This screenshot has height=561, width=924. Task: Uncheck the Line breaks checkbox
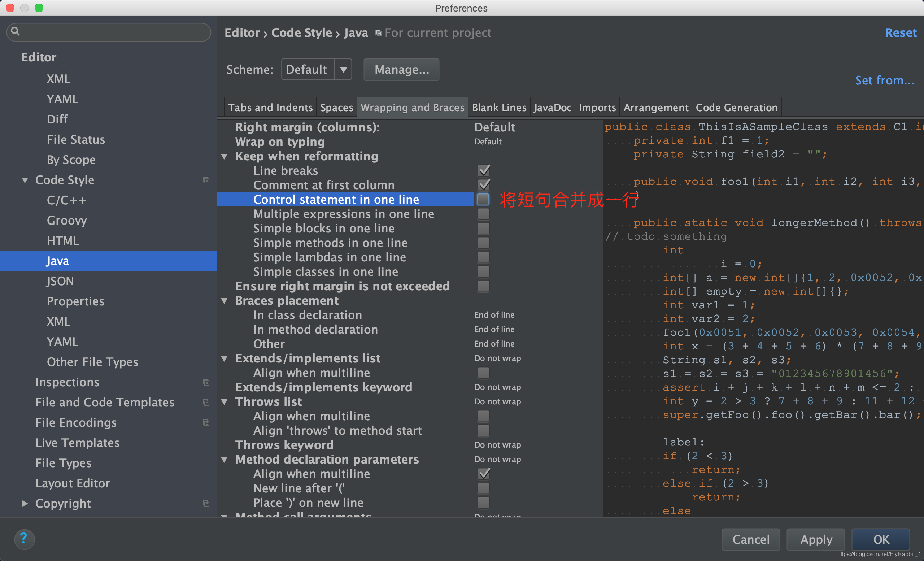tap(483, 171)
